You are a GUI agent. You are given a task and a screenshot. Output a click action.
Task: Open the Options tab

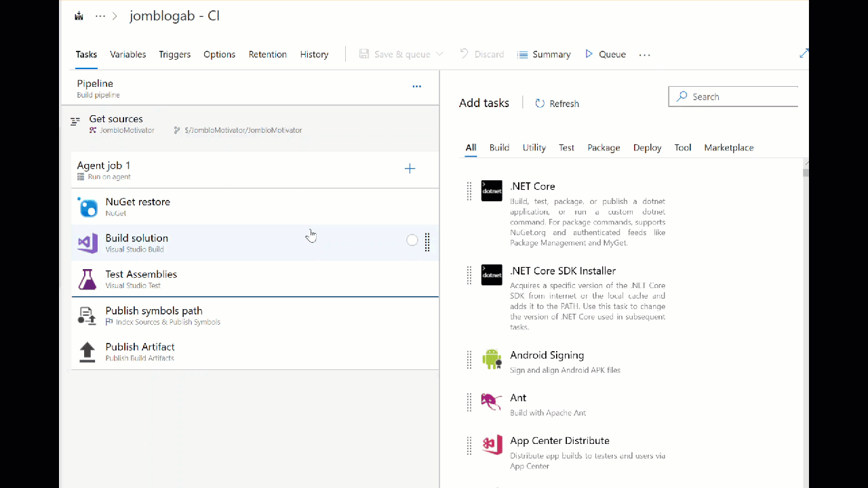point(219,54)
